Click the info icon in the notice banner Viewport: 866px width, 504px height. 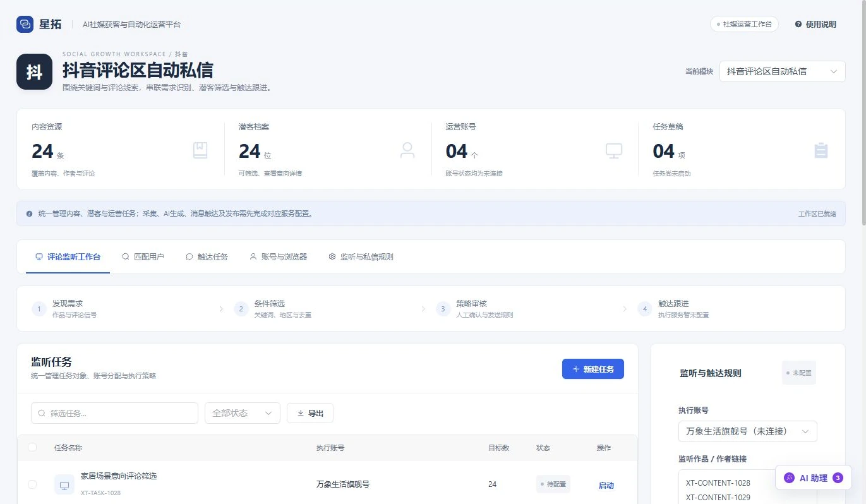click(29, 214)
